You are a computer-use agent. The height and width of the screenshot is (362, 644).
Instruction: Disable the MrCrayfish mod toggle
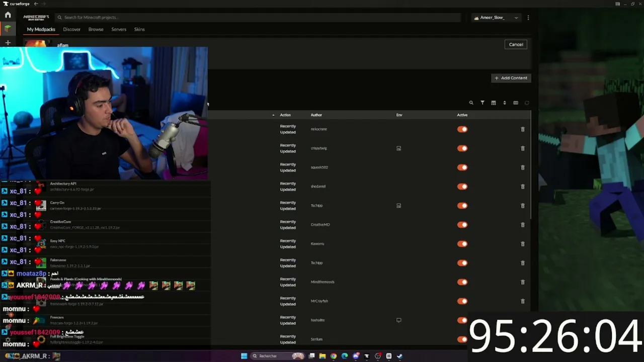coord(462,301)
